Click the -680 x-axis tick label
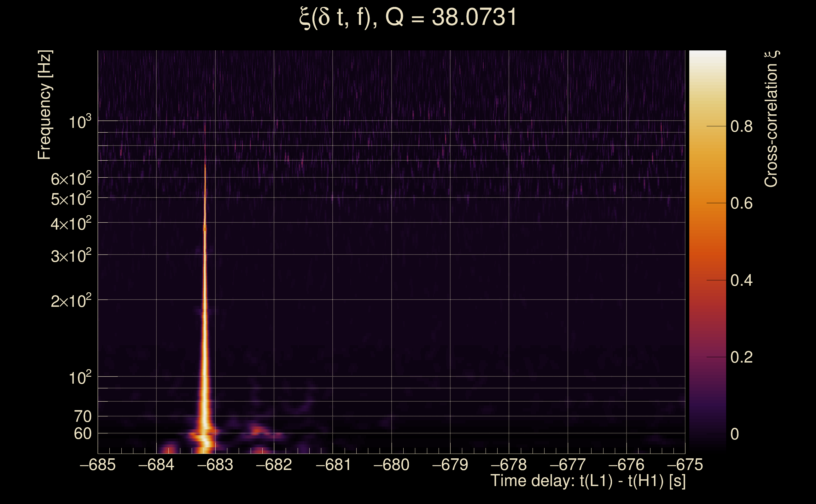Viewport: 816px width, 504px height. pos(391,465)
